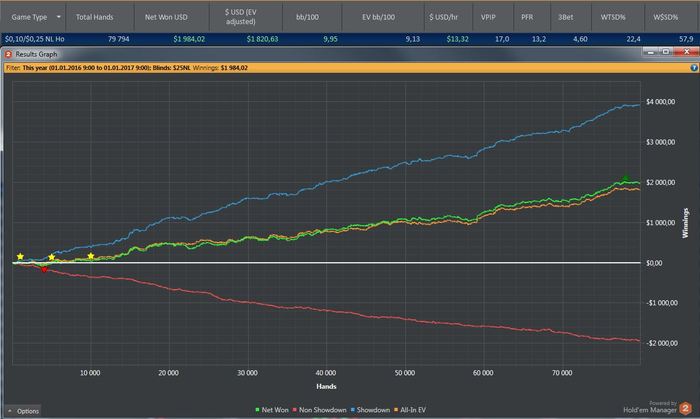Click the 9,13 EV bb/100 cell
Viewport: 700px width, 419px height.
[x=412, y=39]
